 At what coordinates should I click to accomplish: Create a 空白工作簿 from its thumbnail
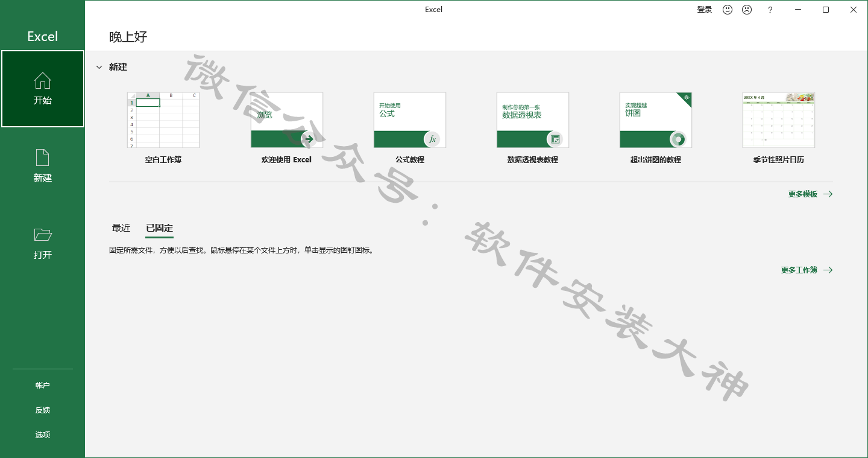point(163,120)
